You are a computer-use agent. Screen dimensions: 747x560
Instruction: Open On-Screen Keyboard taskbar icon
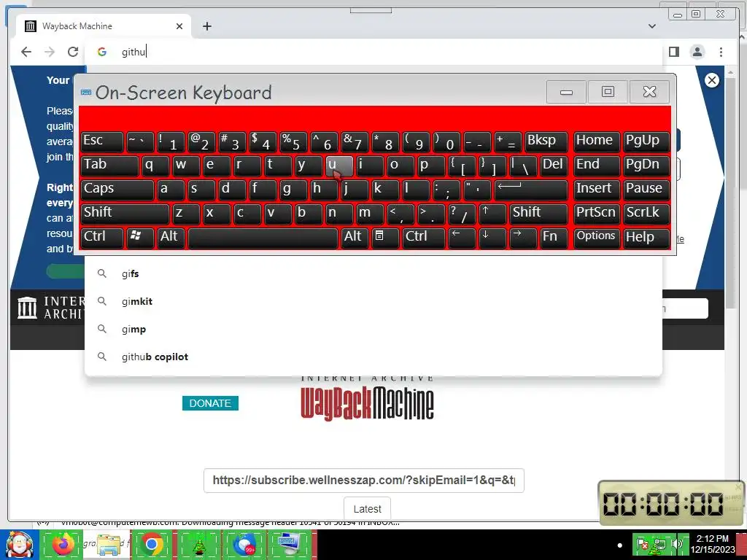pyautogui.click(x=290, y=544)
